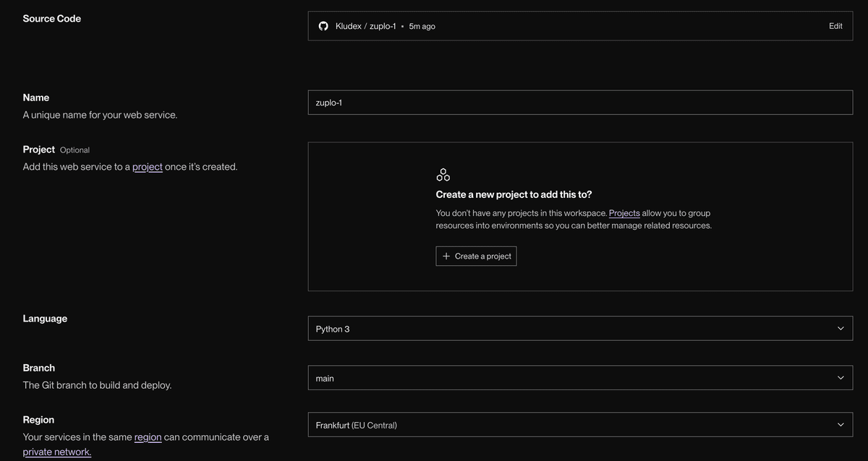Select the "main" branch value
The image size is (868, 461).
pyautogui.click(x=325, y=376)
